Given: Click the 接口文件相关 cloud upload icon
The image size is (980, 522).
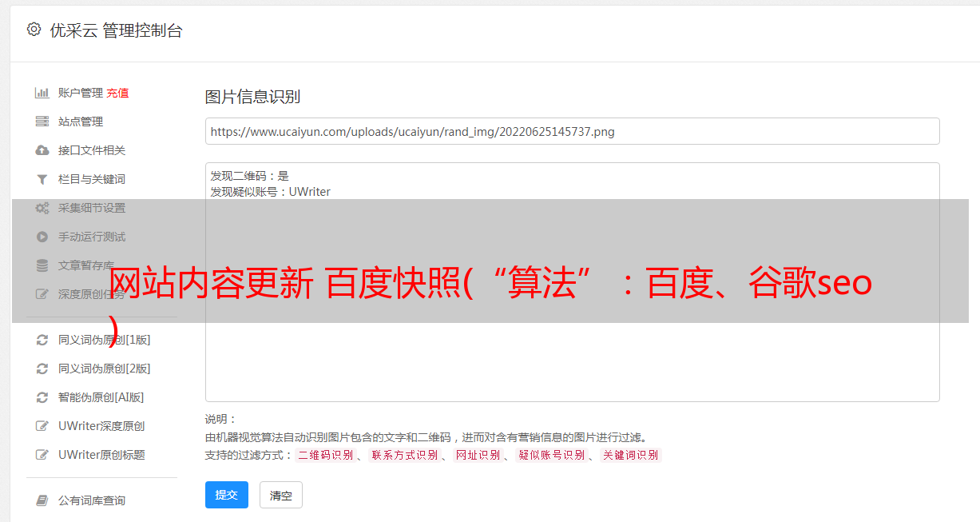Looking at the screenshot, I should (42, 150).
